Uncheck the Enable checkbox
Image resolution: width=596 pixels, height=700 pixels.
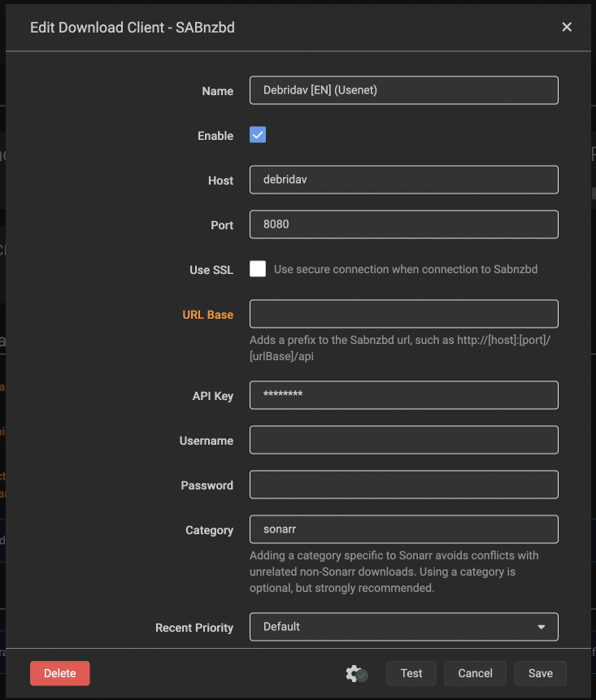258,135
